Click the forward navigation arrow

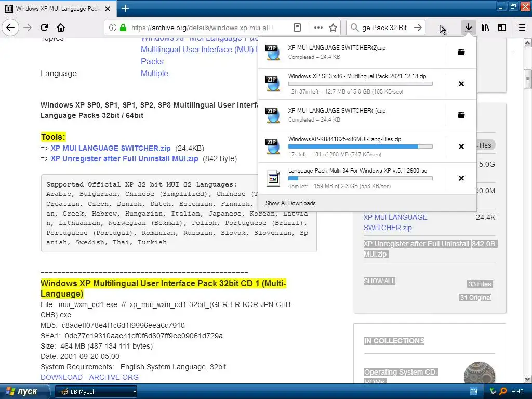point(28,28)
